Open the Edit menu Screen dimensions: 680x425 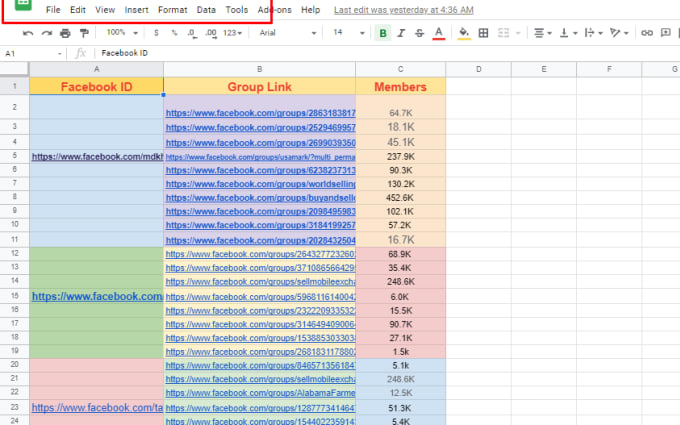pyautogui.click(x=78, y=10)
